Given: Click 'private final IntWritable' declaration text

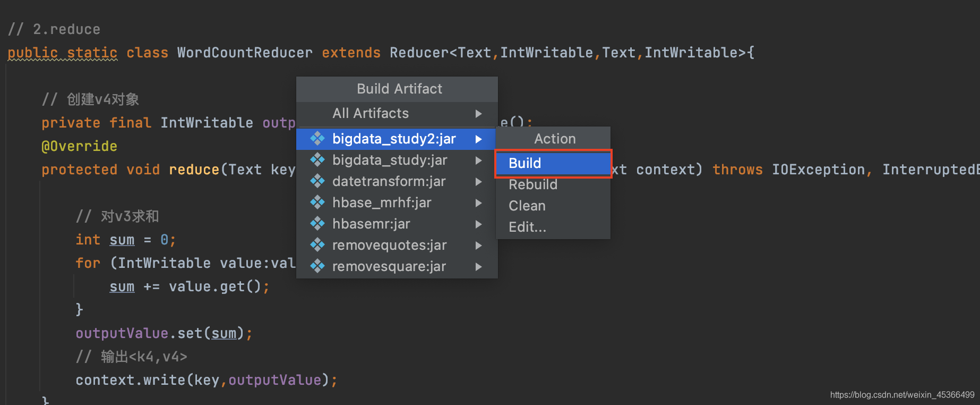Looking at the screenshot, I should tap(147, 123).
